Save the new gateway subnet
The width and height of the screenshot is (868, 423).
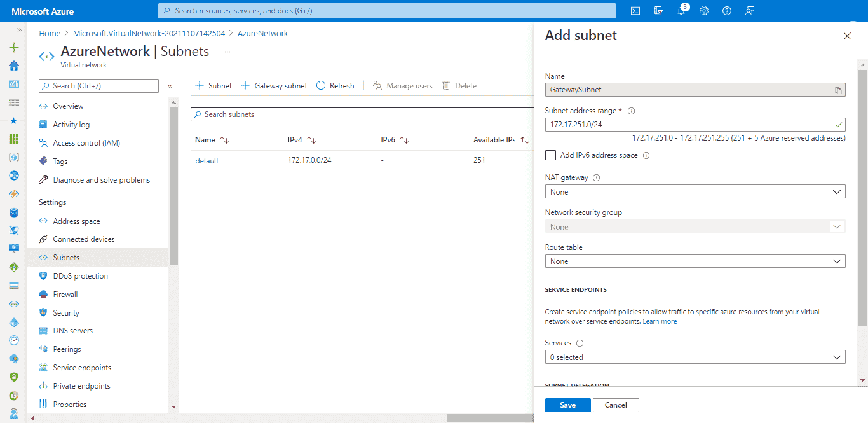567,405
